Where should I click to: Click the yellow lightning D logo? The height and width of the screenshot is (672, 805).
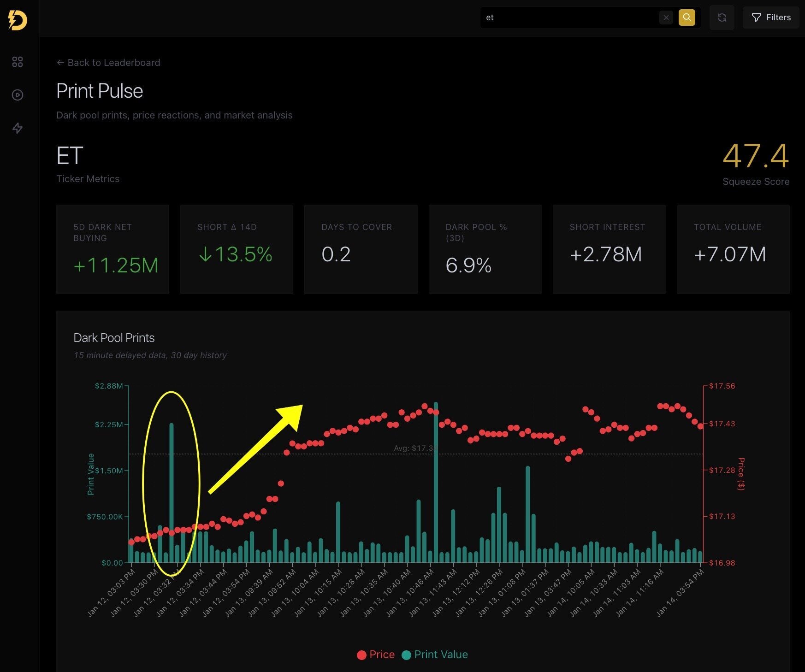18,19
